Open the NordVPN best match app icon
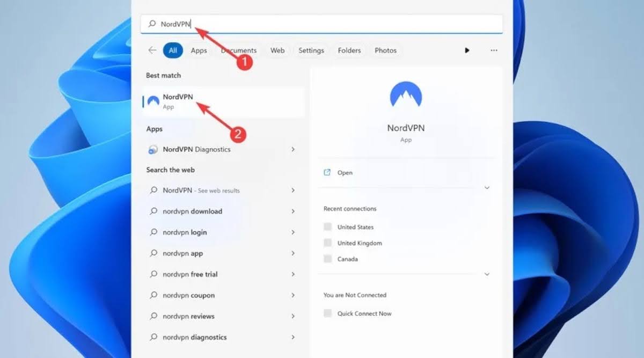 [153, 101]
